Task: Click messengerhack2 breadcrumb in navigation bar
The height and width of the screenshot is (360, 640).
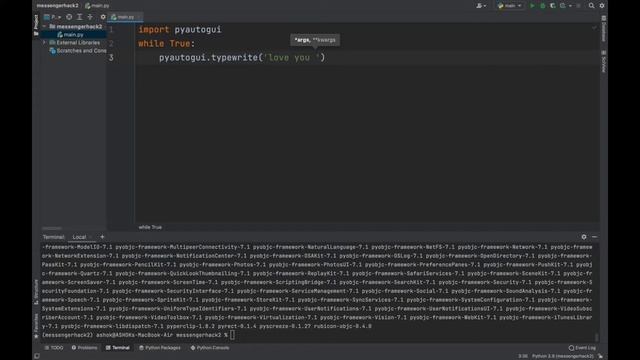Action: pos(57,6)
